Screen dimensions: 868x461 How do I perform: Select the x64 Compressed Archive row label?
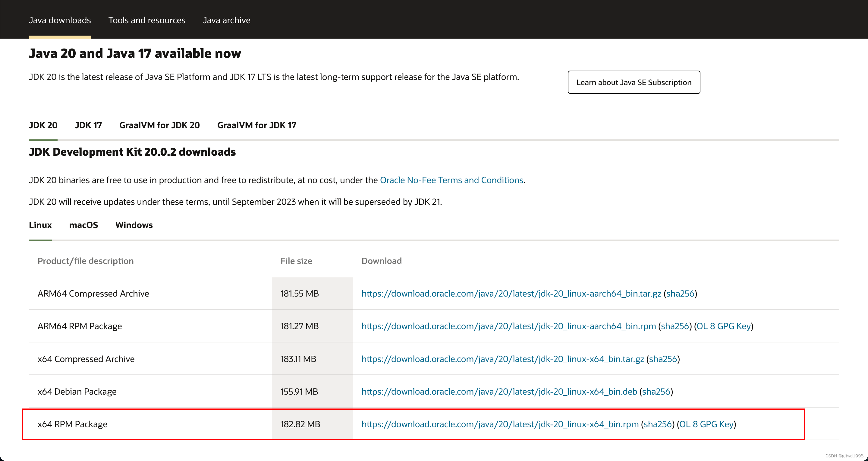coord(86,359)
